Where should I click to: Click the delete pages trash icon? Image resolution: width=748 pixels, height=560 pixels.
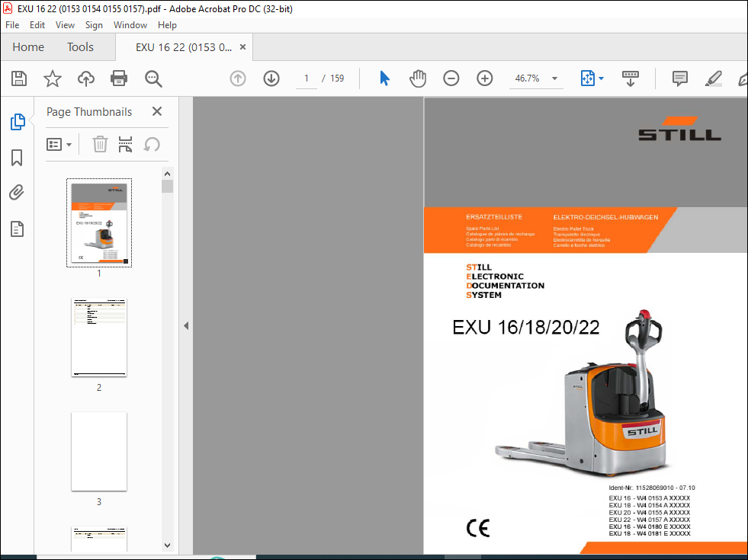(x=100, y=144)
